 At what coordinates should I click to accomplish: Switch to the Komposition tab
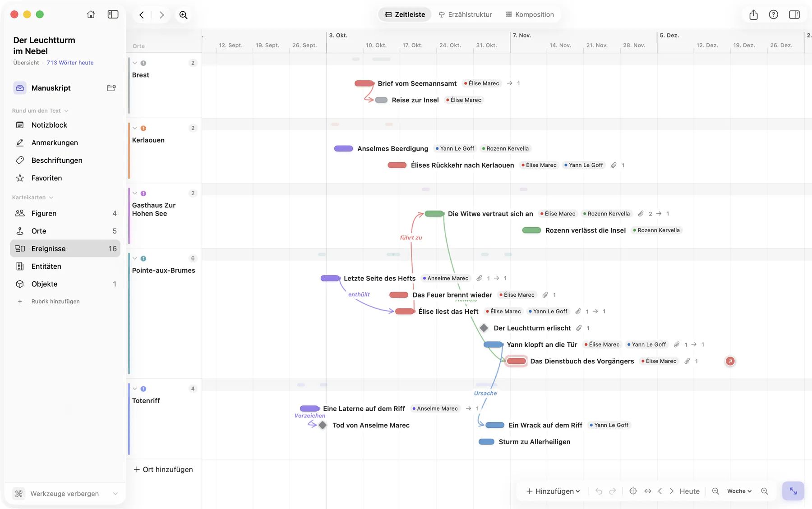(x=530, y=14)
